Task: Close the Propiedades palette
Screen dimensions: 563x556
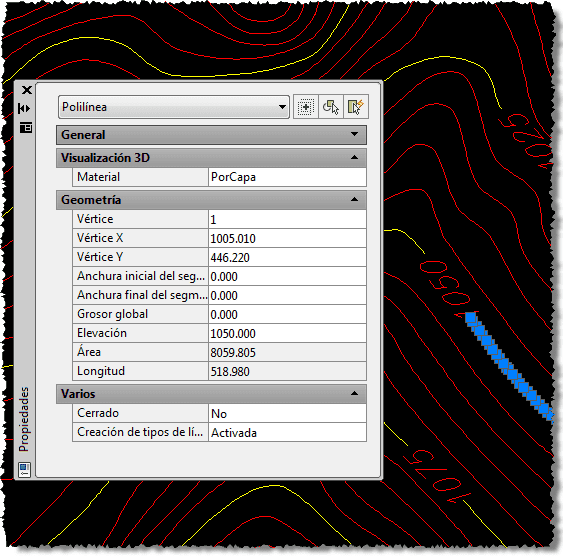Action: pos(27,90)
